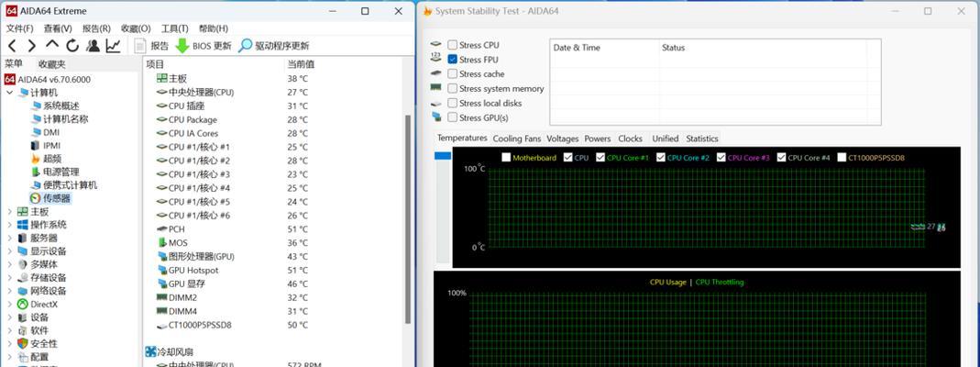The width and height of the screenshot is (980, 367).
Task: Click the sensor list vertical scrollbar
Action: click(x=409, y=219)
